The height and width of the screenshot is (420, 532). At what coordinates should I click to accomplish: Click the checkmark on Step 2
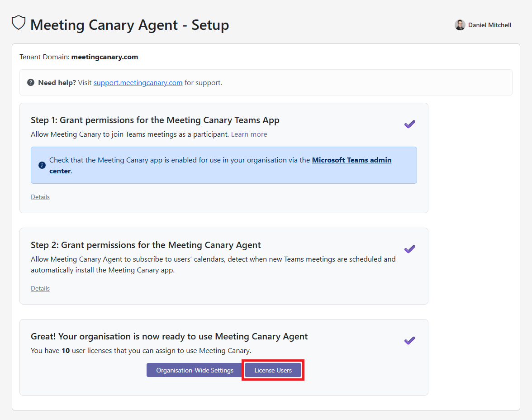pos(409,249)
